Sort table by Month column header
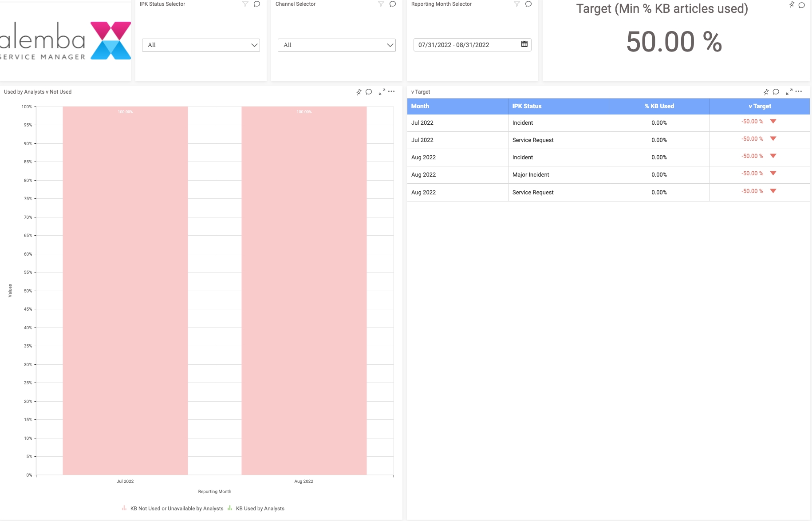 pos(420,106)
